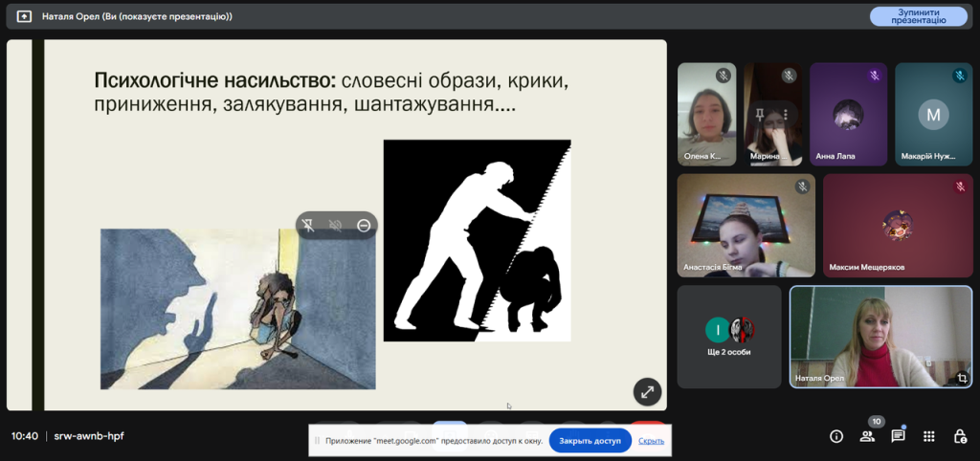Click the pin icon on Марина's video tile
Screen dimensions: 980x461
pos(759,115)
